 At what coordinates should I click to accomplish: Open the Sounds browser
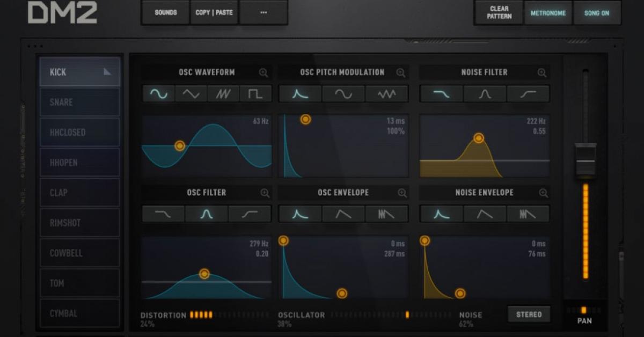pos(166,12)
